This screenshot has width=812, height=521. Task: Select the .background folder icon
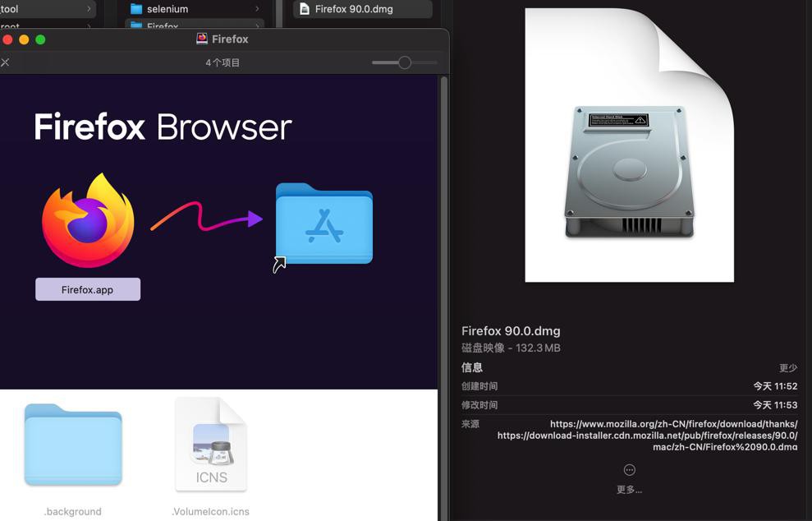(x=73, y=445)
